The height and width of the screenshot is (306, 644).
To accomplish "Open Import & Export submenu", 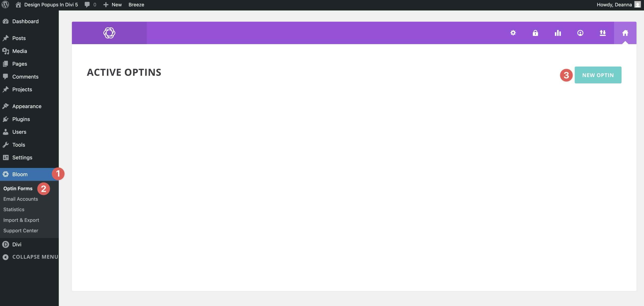I will (x=21, y=220).
